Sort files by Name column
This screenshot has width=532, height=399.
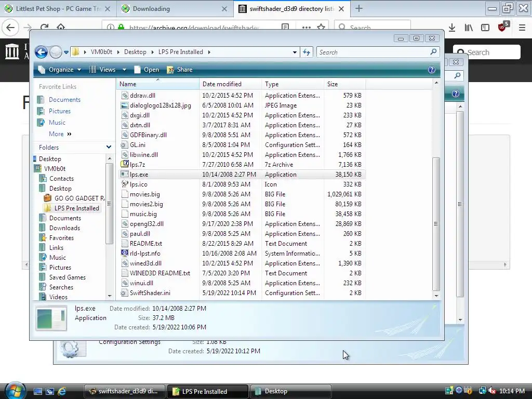coord(158,84)
